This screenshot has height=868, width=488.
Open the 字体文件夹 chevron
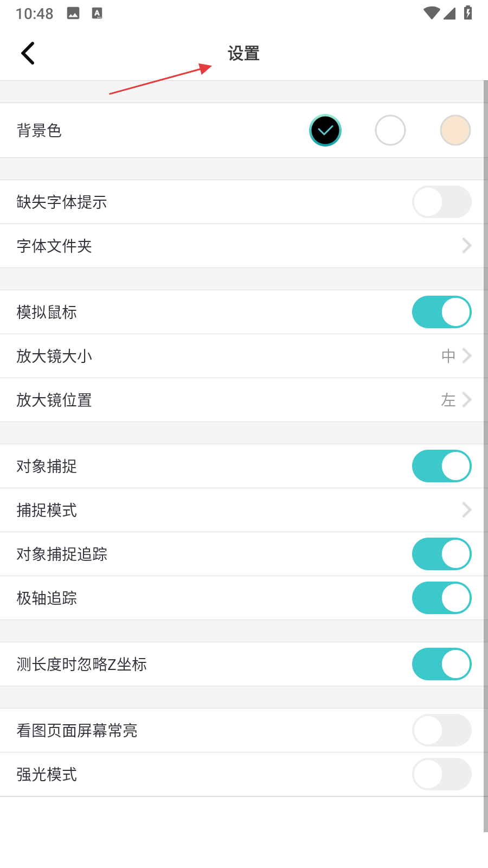[466, 246]
